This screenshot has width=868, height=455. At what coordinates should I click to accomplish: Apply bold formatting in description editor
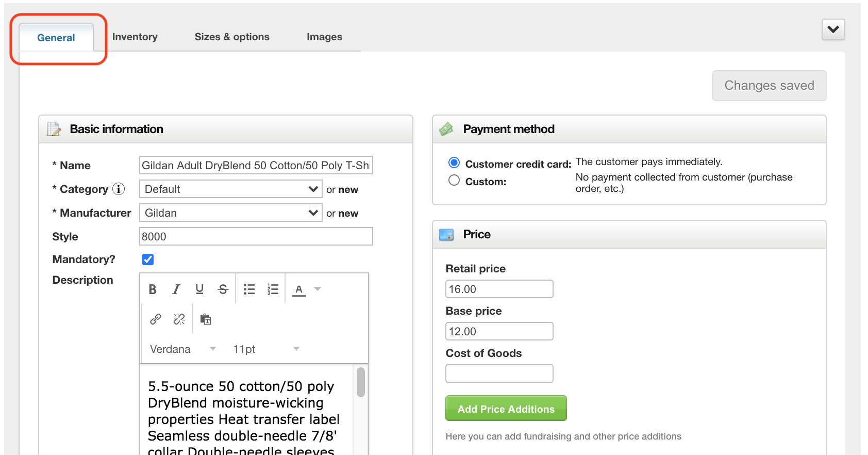click(153, 289)
